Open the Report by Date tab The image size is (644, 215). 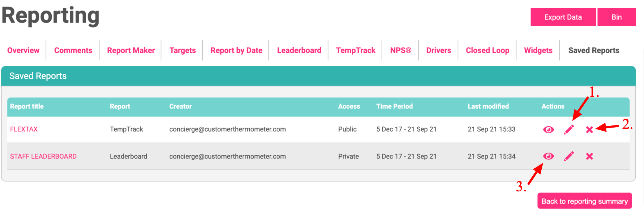[236, 50]
